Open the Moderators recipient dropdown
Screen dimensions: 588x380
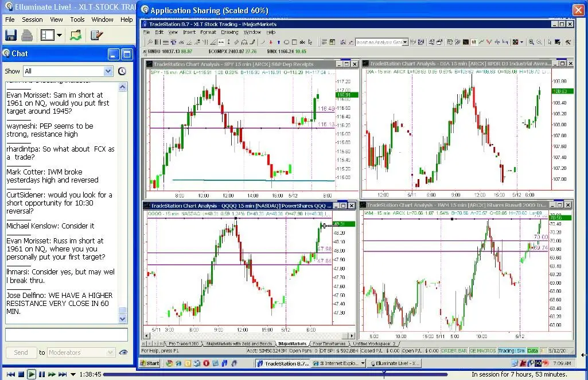pyautogui.click(x=81, y=352)
